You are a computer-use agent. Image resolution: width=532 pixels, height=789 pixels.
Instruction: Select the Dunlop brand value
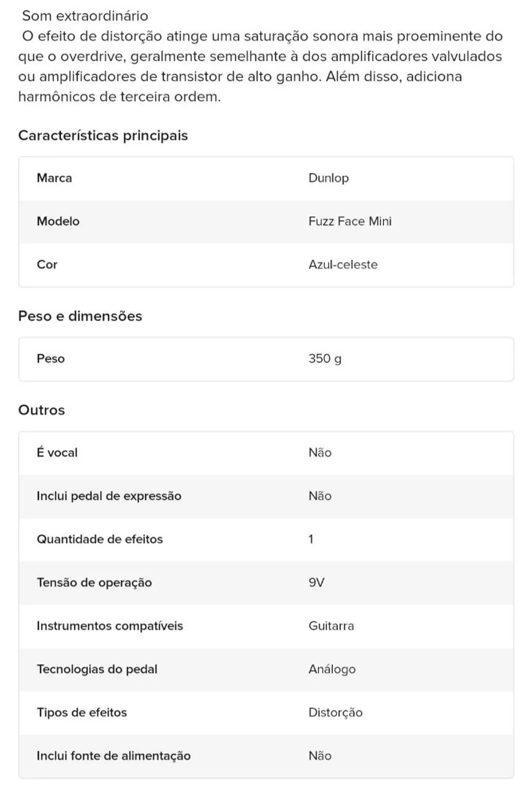coord(329,178)
